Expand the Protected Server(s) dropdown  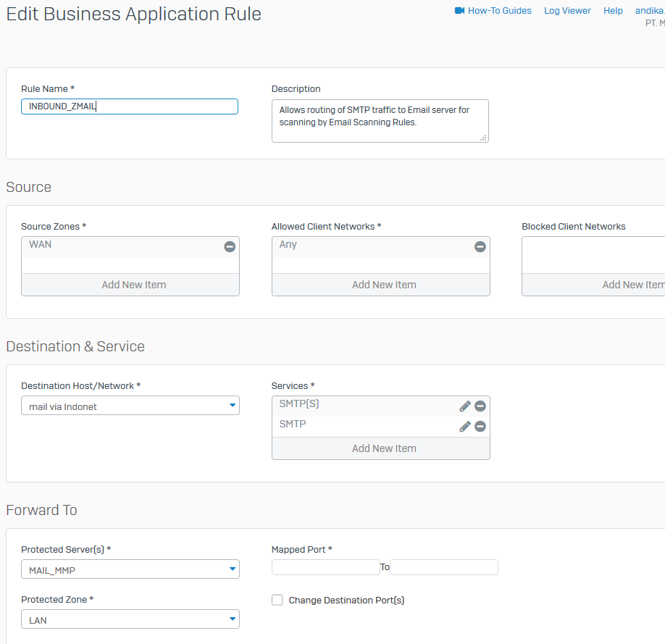click(x=130, y=570)
